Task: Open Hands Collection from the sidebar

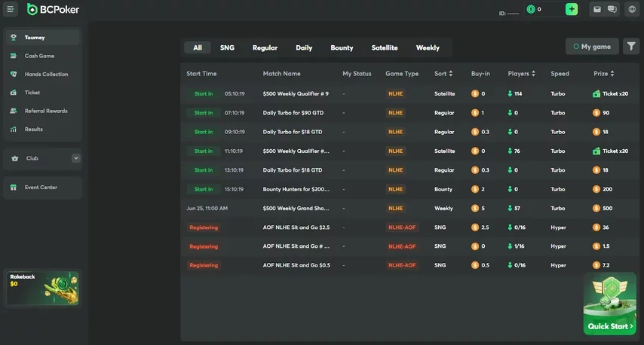Action: (45, 74)
